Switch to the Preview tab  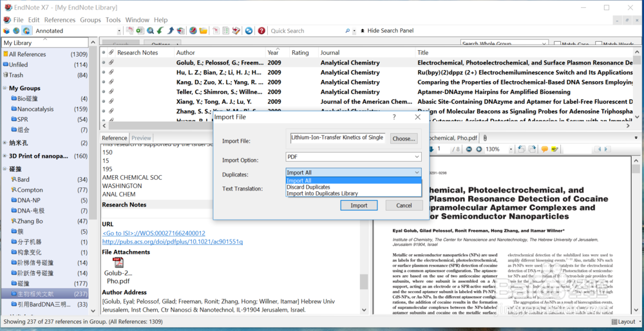(x=141, y=138)
